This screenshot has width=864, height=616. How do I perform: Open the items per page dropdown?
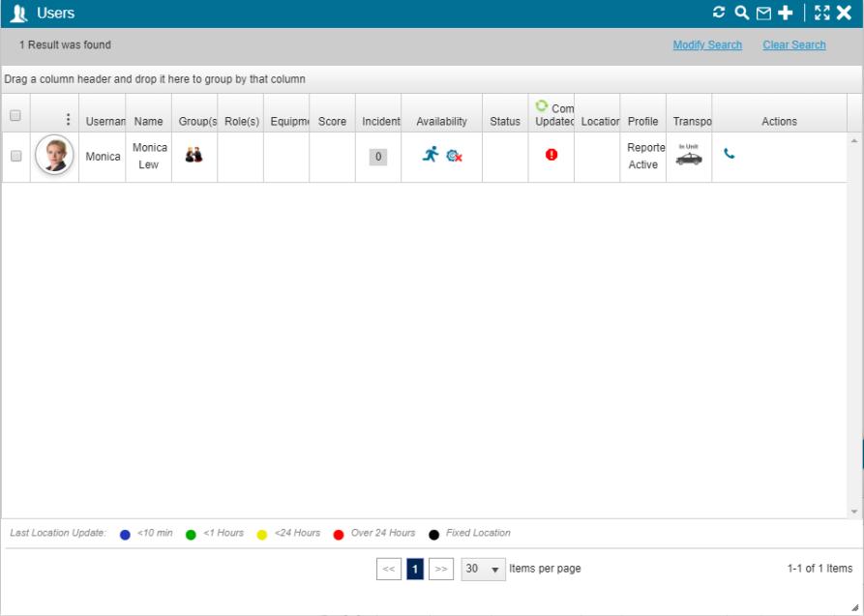[483, 570]
